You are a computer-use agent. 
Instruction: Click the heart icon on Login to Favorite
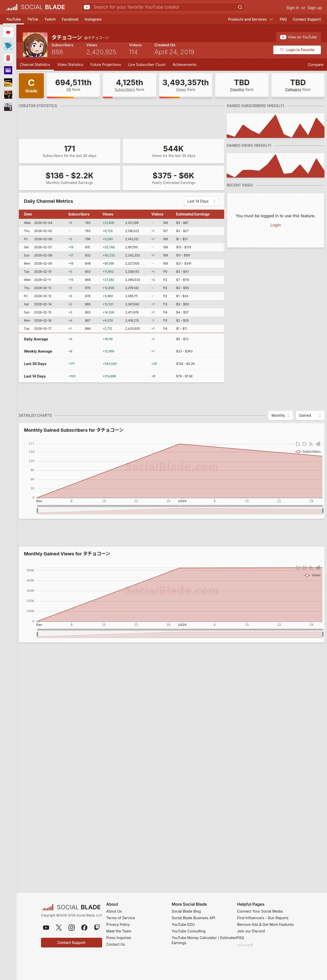click(x=282, y=50)
